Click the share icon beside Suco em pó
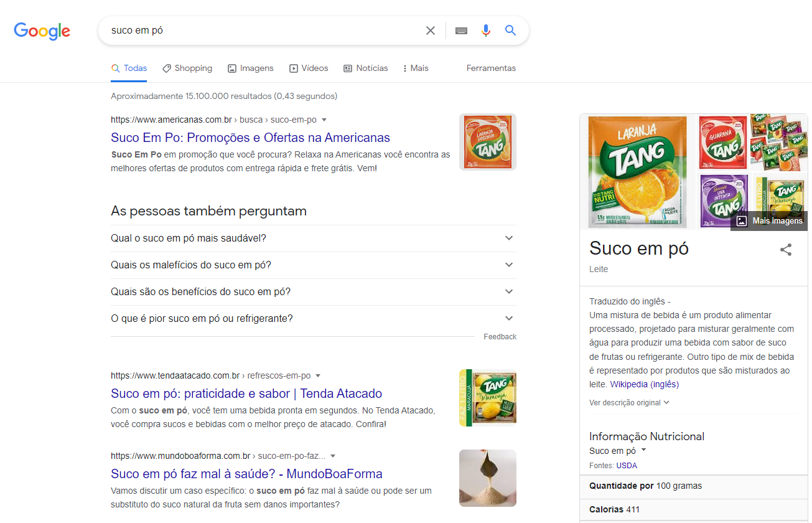Screen dimensions: 812x523 (x=786, y=250)
